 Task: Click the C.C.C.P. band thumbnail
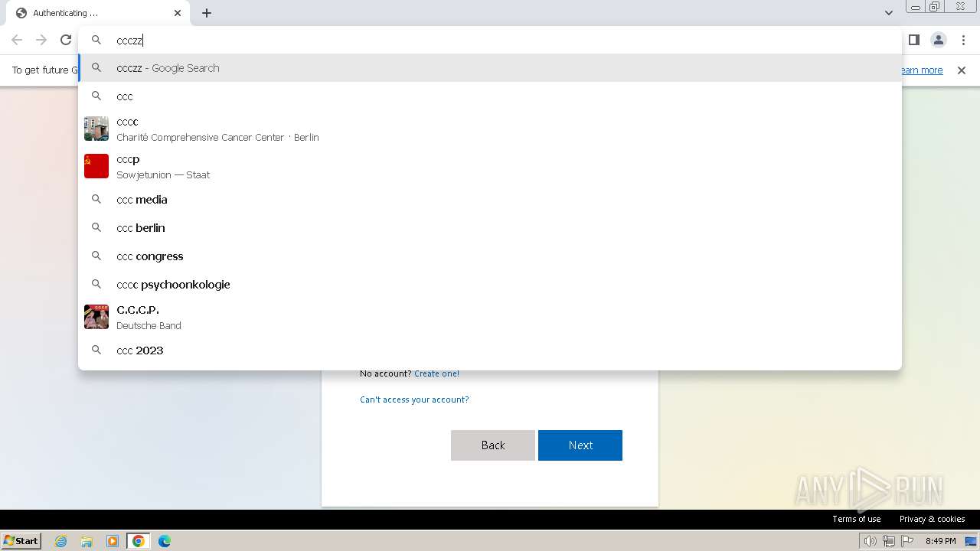click(96, 317)
